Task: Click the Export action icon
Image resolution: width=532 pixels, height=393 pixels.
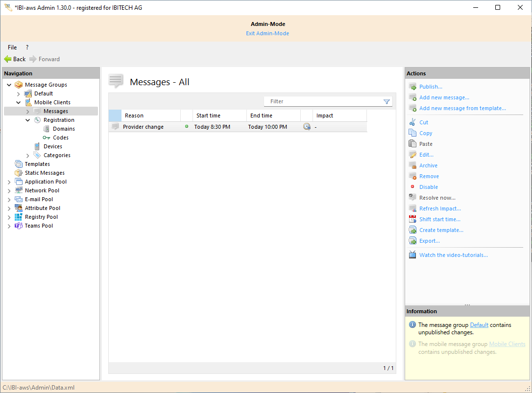Action: pos(412,240)
